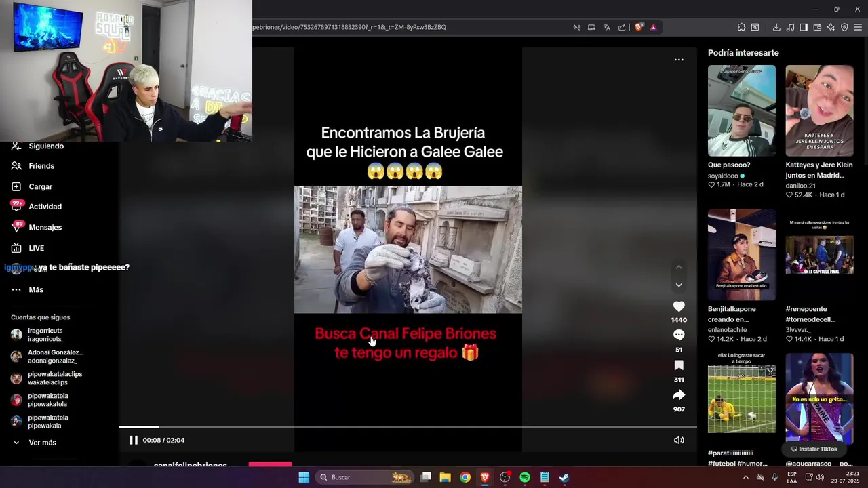Viewport: 868px width, 488px height.
Task: Save the video with the bookmark icon
Action: 679,365
